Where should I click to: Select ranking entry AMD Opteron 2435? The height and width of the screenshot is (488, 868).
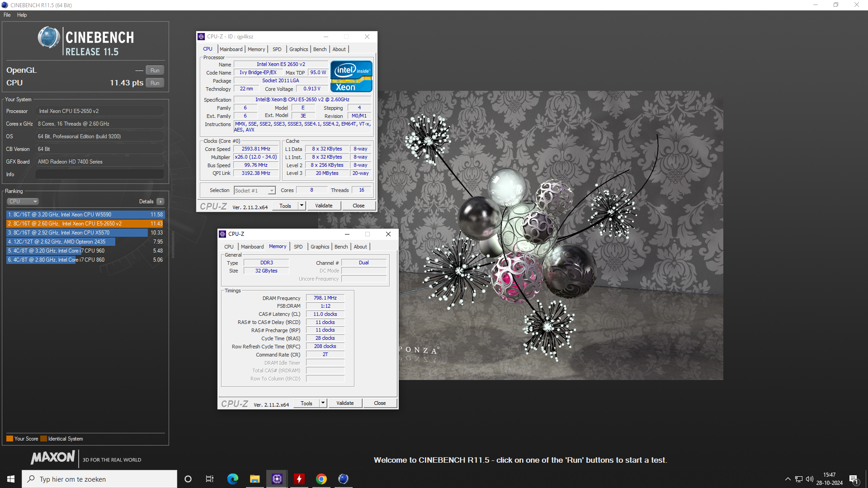tap(85, 242)
